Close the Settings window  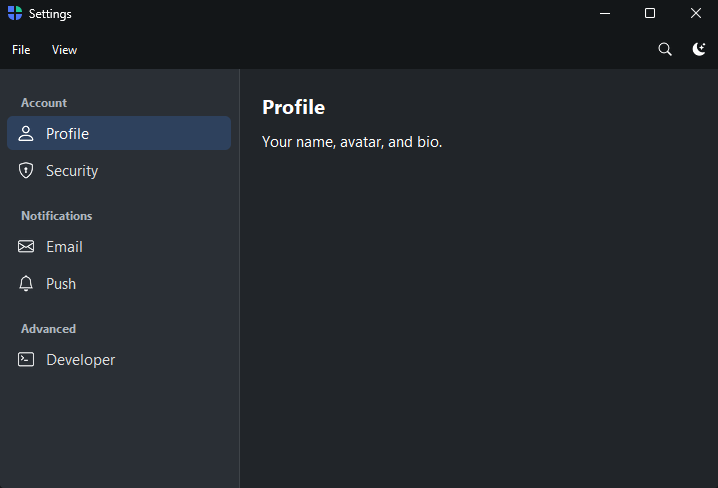tap(696, 13)
